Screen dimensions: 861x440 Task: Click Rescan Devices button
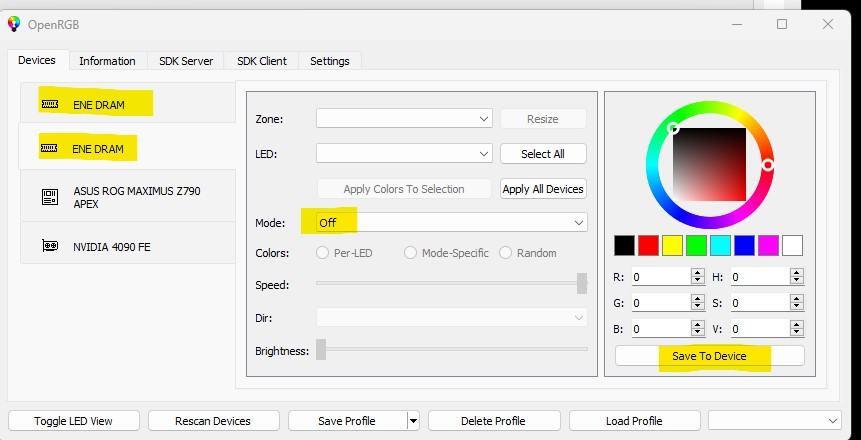213,421
